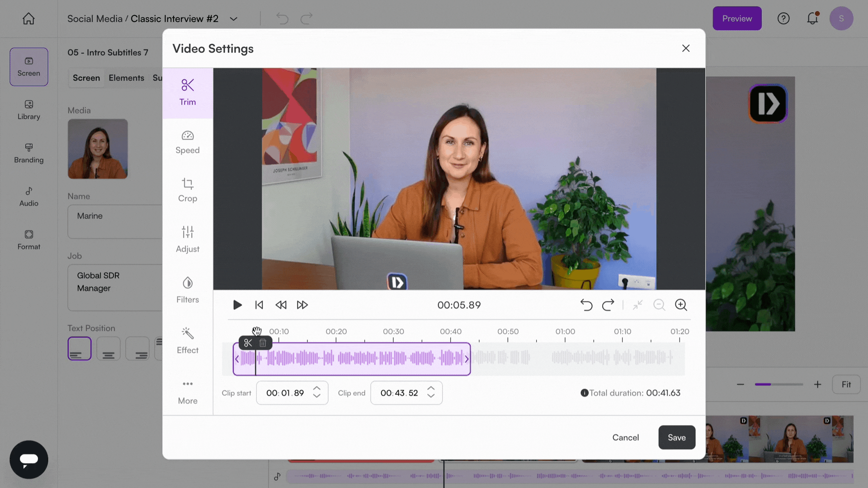Open the Adjust controls

[x=188, y=239]
